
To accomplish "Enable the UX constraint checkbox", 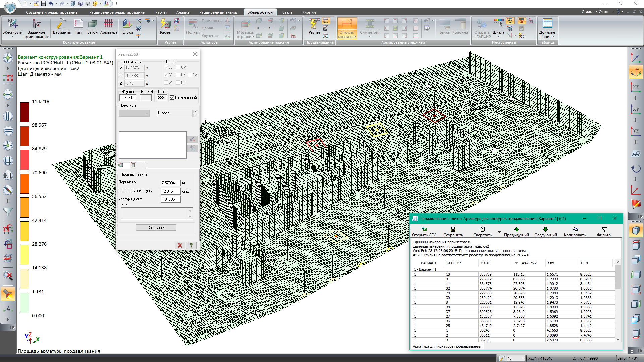I will pyautogui.click(x=178, y=67).
